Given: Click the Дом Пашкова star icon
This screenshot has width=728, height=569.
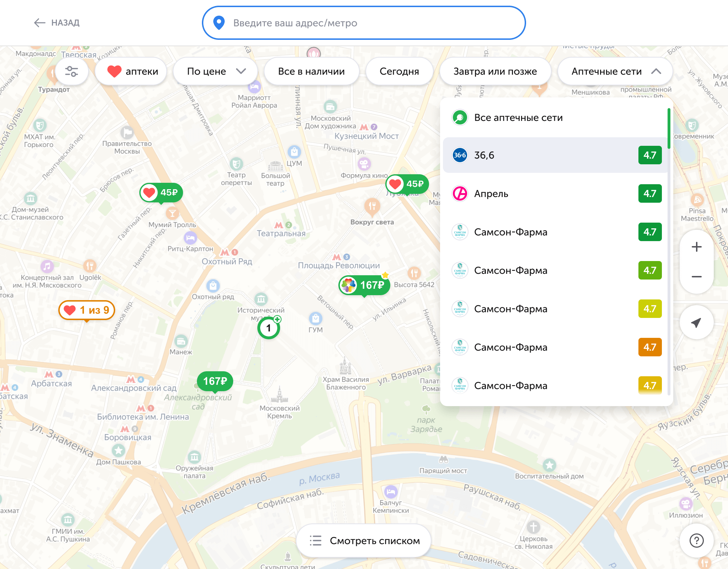Looking at the screenshot, I should (x=118, y=451).
